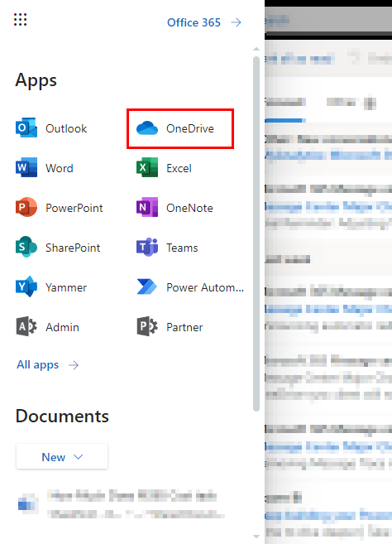Click the launcher scrollbar down arrow

256,537
